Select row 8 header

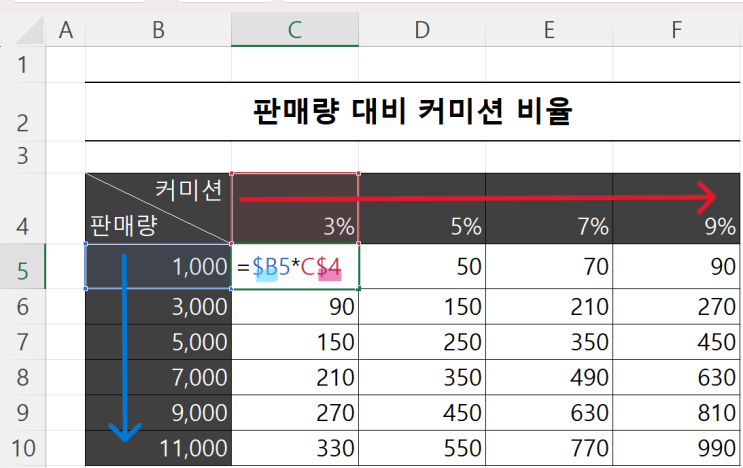22,377
